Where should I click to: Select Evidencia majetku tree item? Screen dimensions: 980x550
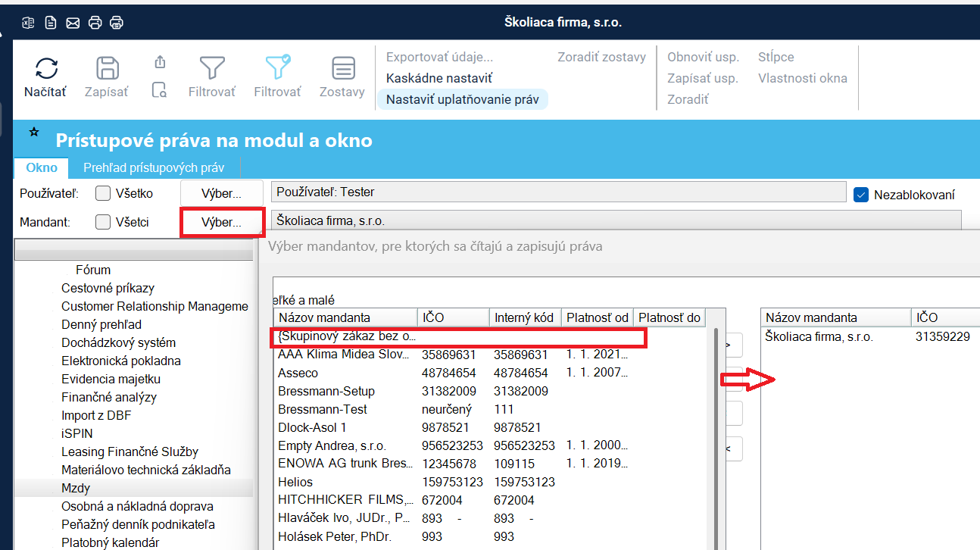click(111, 379)
